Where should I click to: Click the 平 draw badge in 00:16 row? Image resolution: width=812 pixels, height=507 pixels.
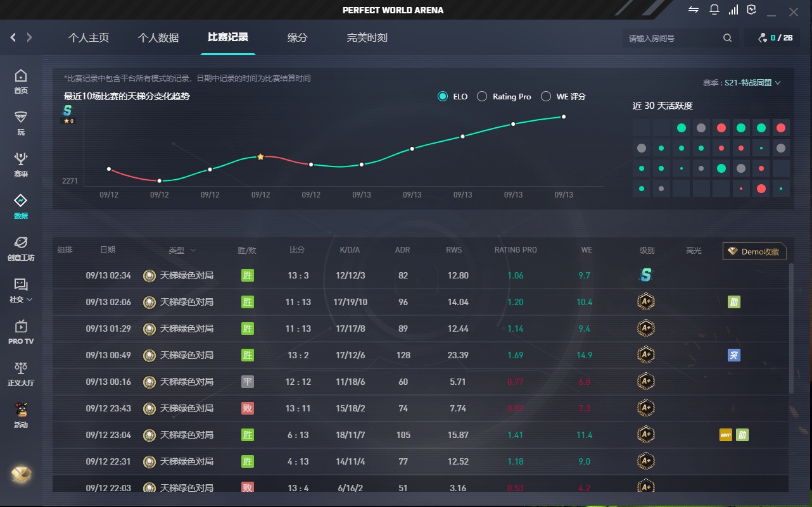pos(248,382)
